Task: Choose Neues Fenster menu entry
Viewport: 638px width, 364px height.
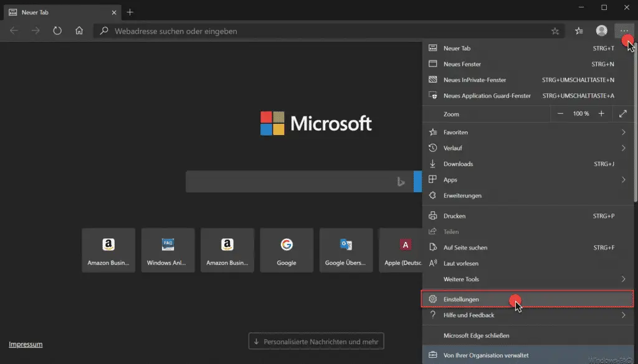Action: pyautogui.click(x=527, y=64)
